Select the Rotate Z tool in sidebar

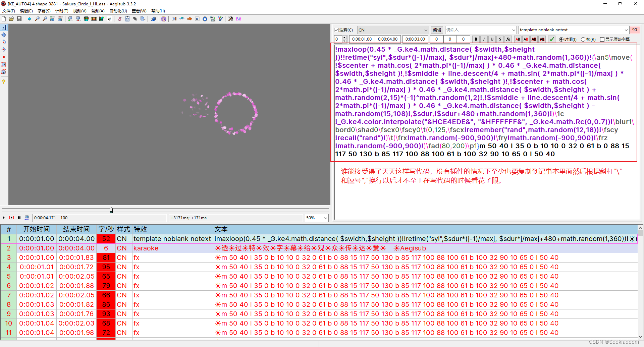[x=4, y=42]
